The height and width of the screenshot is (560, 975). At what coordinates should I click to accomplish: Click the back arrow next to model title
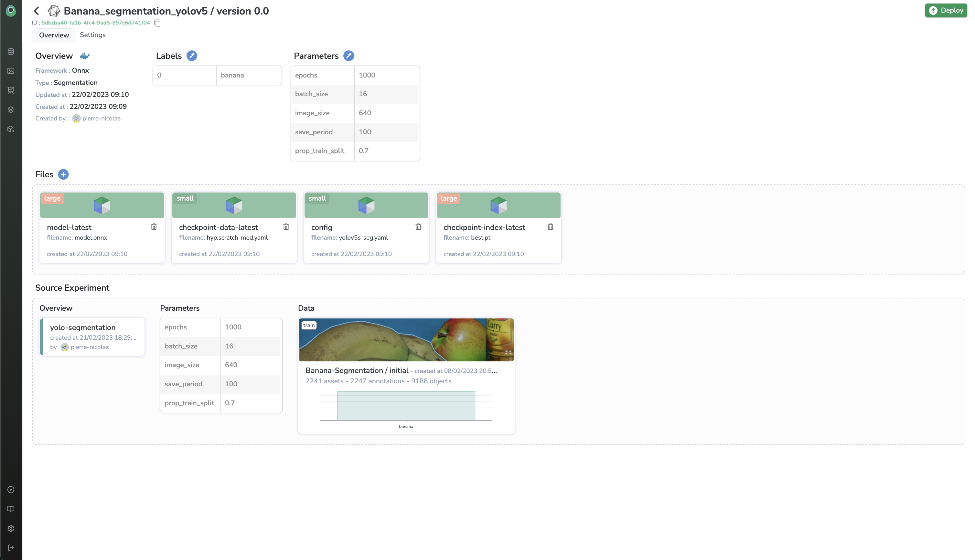37,11
